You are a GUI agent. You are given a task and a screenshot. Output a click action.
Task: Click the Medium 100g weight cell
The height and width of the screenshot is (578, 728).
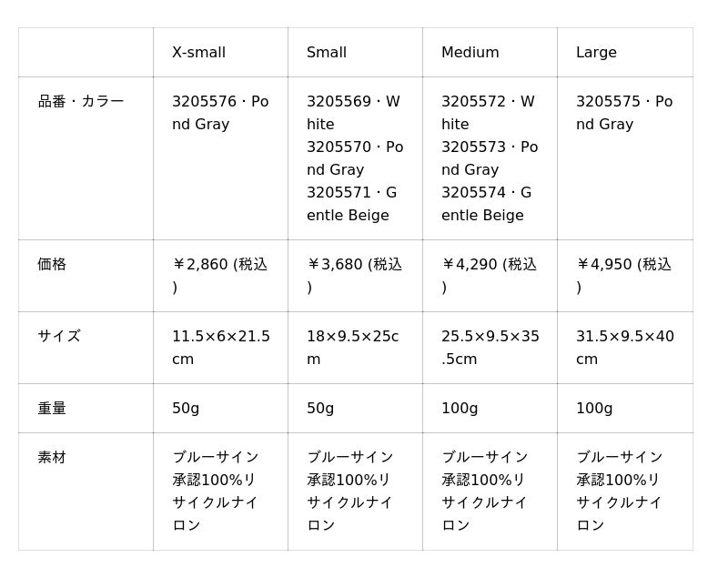tap(490, 409)
